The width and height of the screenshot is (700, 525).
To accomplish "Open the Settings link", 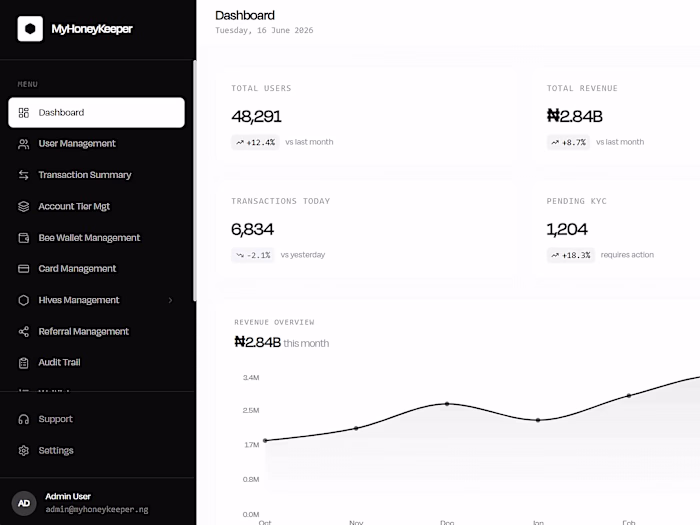I will (x=96, y=450).
